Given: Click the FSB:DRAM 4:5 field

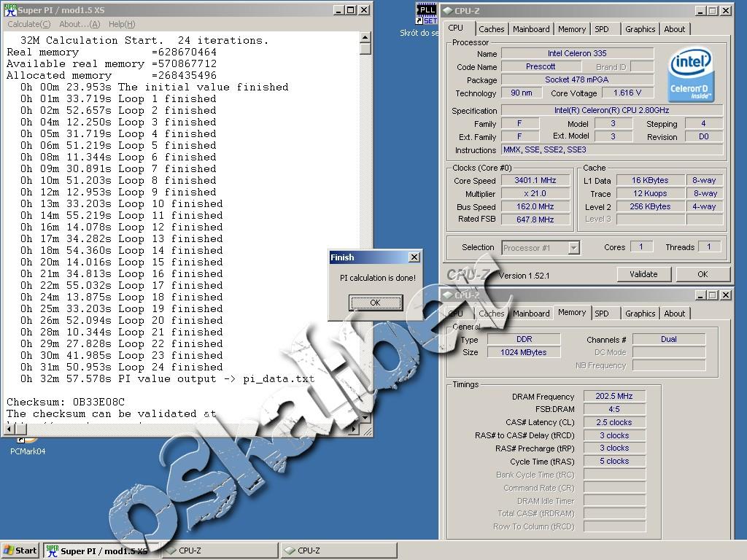Looking at the screenshot, I should [614, 409].
